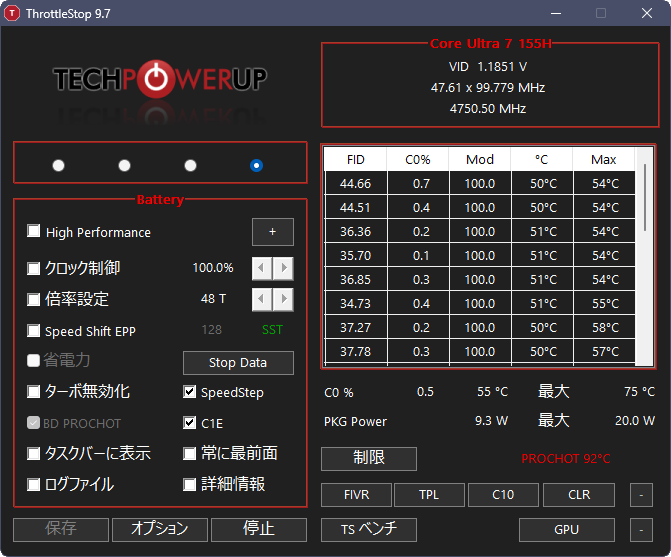Click the °C column header
Viewport: 671px width, 557px height.
tap(542, 160)
